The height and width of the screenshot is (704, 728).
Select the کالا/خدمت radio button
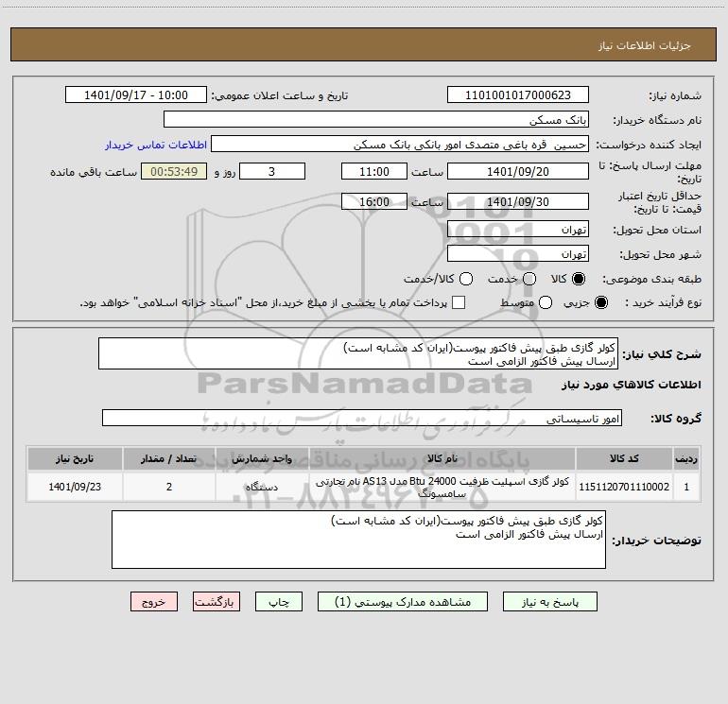pos(466,279)
